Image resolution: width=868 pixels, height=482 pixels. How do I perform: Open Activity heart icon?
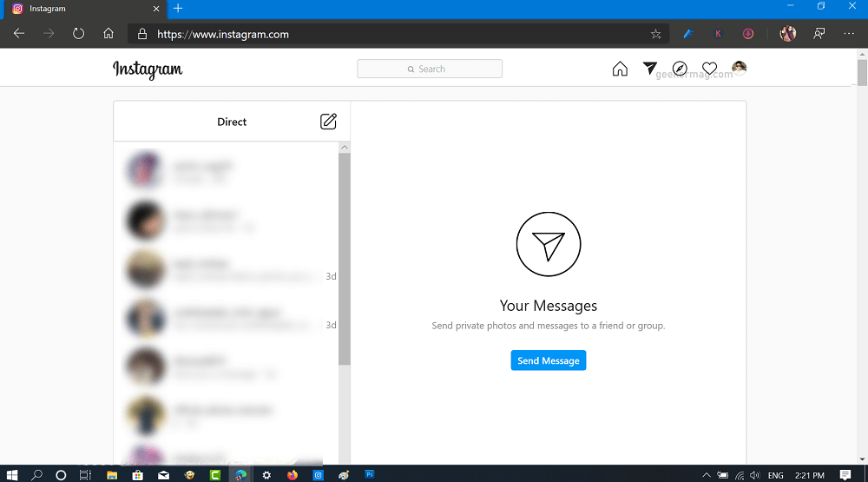click(x=710, y=69)
